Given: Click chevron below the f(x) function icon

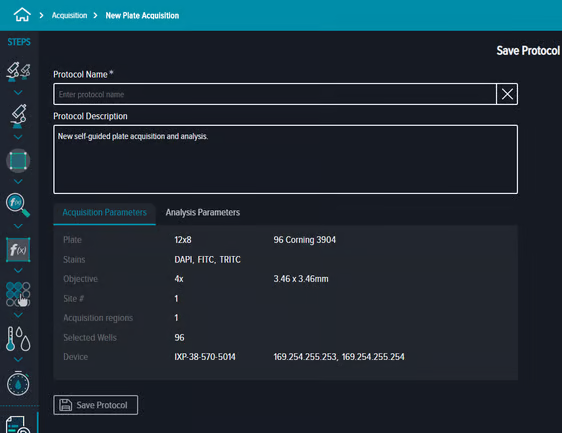Looking at the screenshot, I should click(18, 270).
